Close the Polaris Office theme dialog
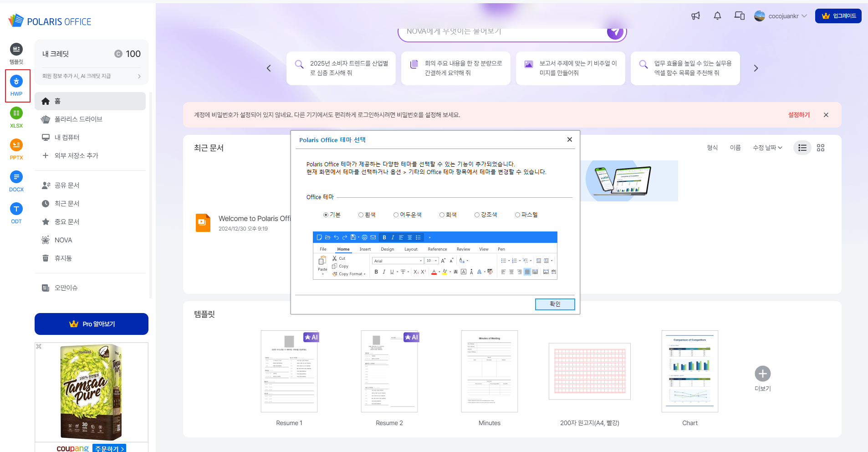 [570, 139]
